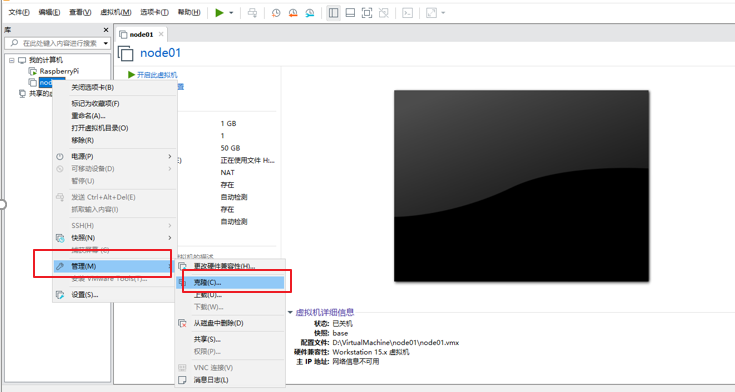Close the 库 library panel
The height and width of the screenshot is (392, 735).
click(x=106, y=30)
